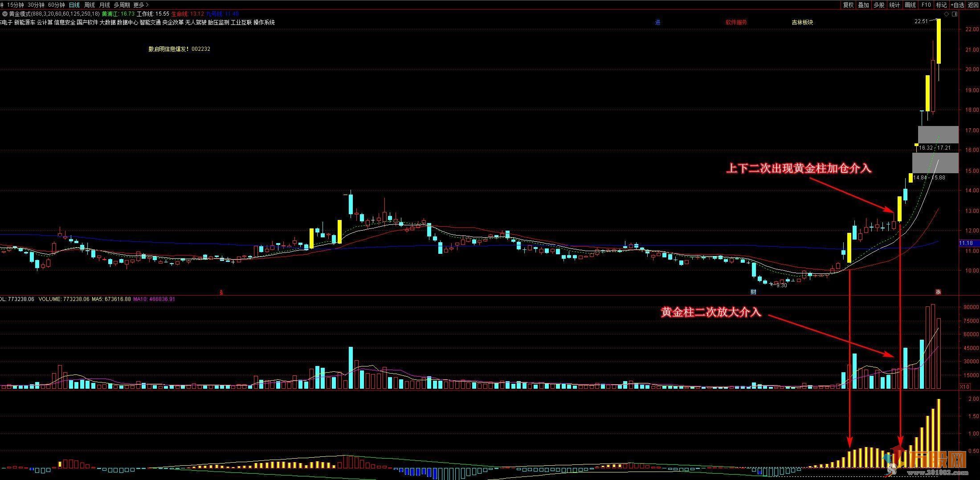
Task: Switch to 60分钟 period
Action: [x=57, y=5]
